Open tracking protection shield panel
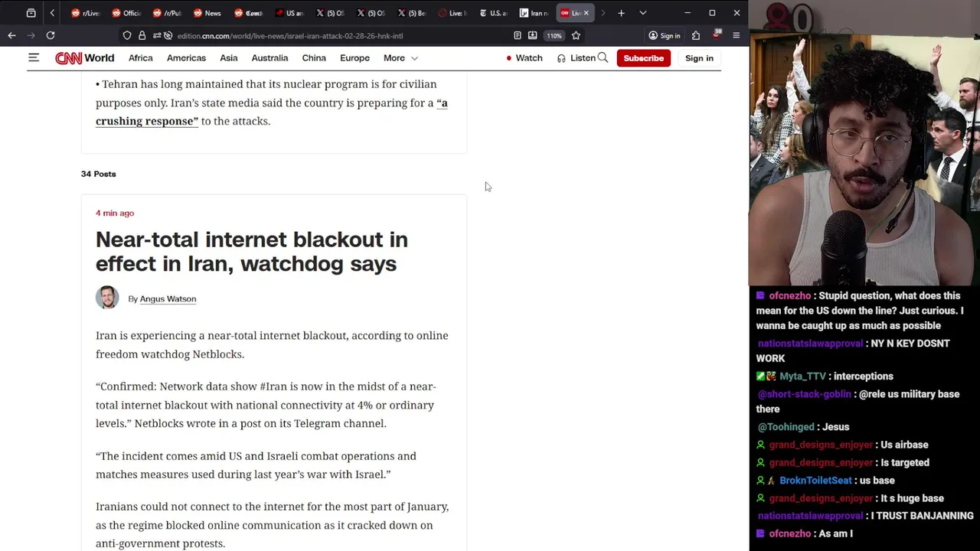Screen dimensions: 980x551 (127, 35)
